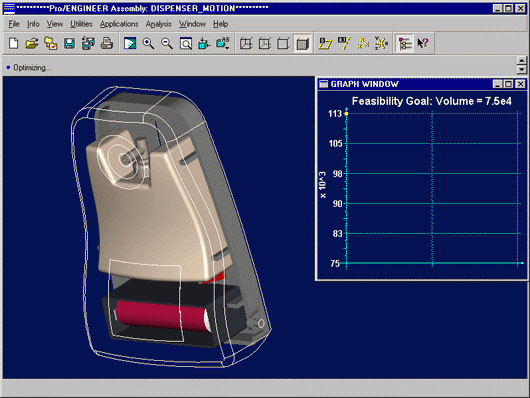
Task: Click the repaint screen icon
Action: click(130, 43)
